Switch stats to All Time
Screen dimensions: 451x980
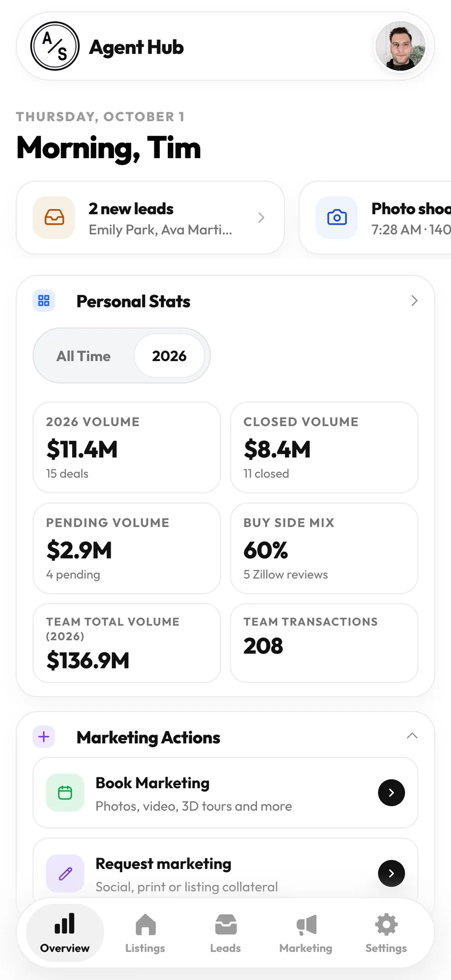(x=84, y=356)
